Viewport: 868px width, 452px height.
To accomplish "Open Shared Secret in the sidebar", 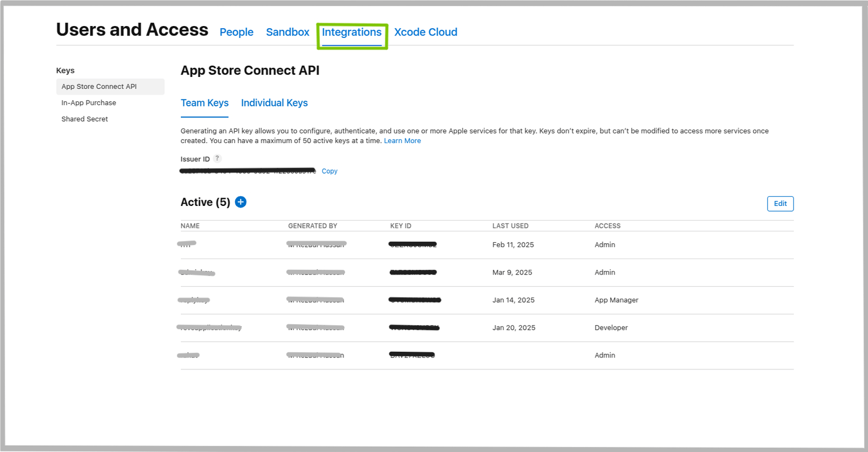I will (x=85, y=119).
